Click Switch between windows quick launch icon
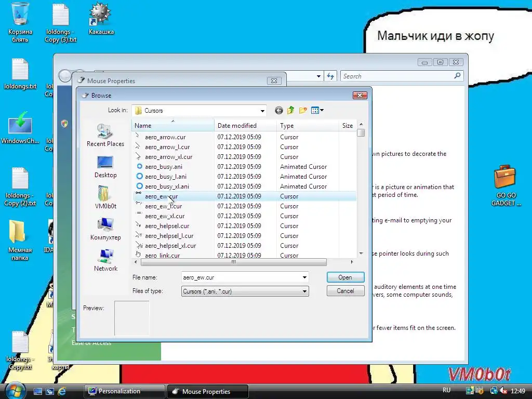The width and height of the screenshot is (532, 399). click(x=50, y=391)
